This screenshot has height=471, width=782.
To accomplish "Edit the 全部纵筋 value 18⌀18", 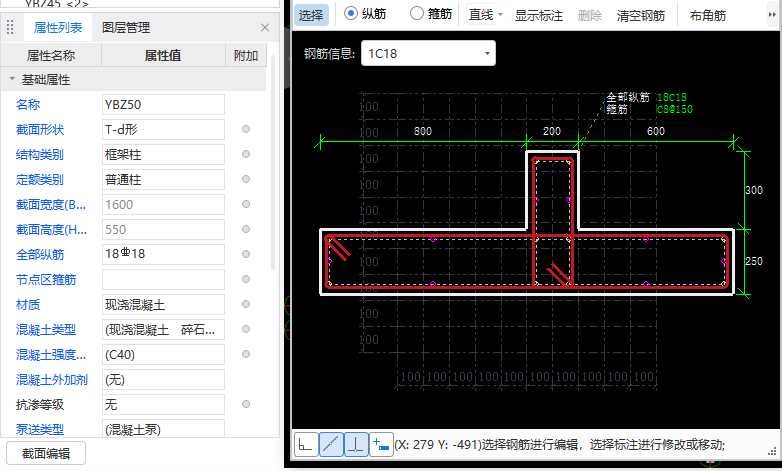I will tap(163, 254).
